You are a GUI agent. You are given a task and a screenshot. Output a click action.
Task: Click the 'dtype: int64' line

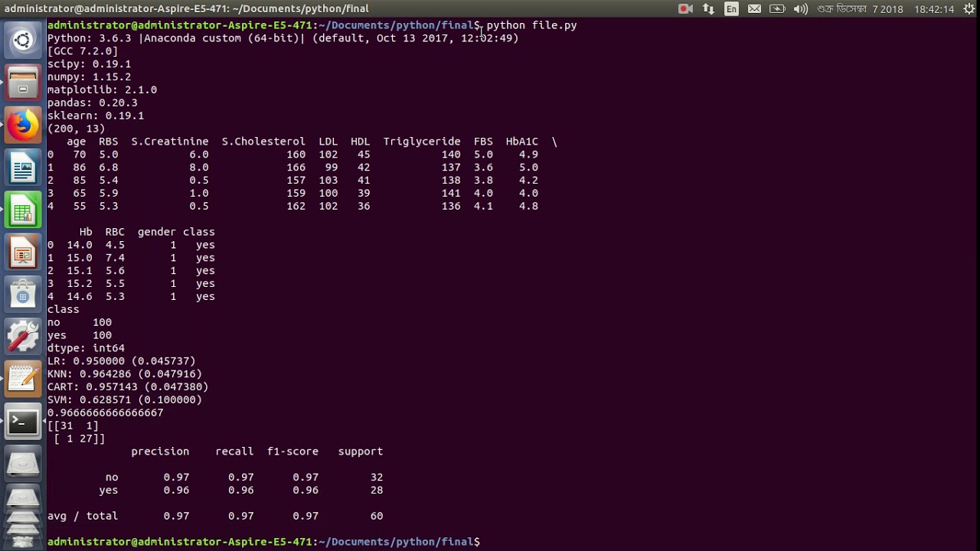[x=86, y=348]
